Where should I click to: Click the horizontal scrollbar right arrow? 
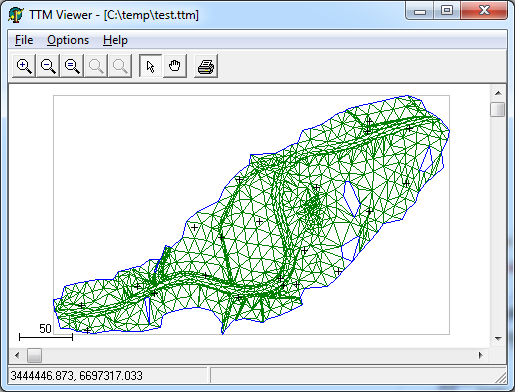coord(480,355)
